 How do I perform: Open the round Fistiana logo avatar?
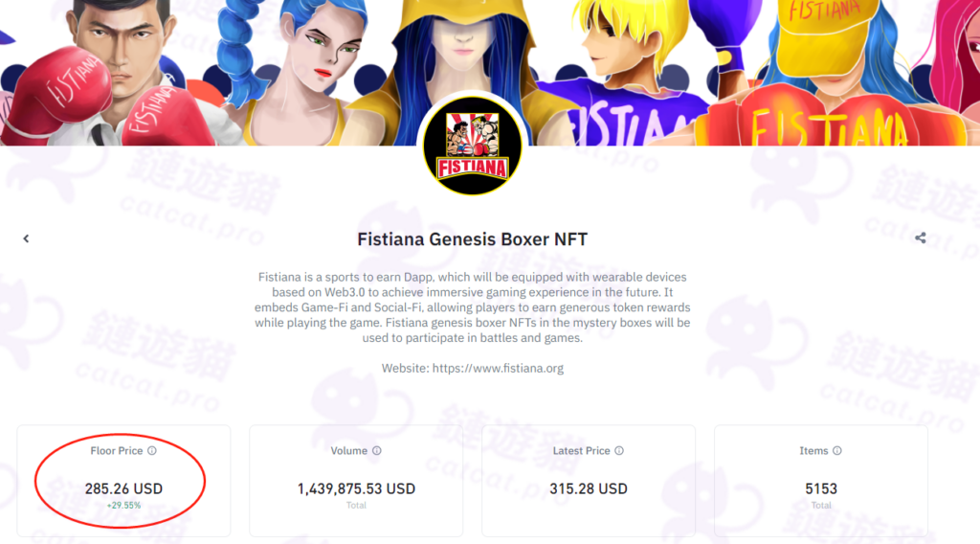pos(473,146)
